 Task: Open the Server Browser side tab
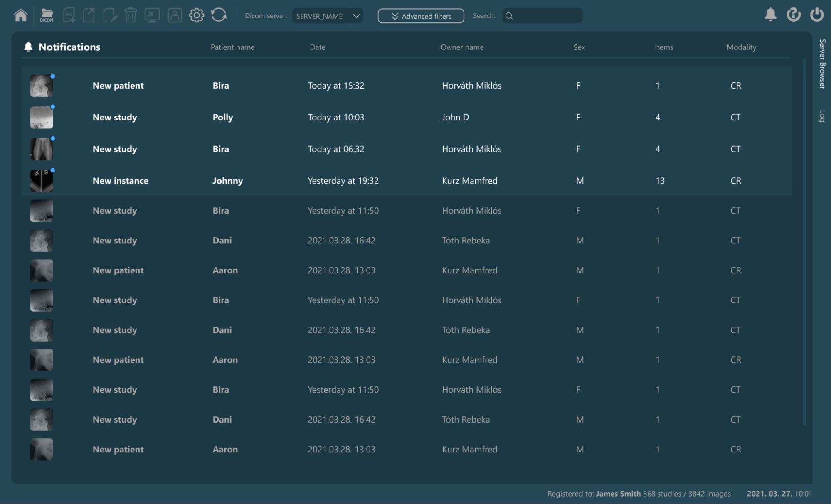coord(822,64)
